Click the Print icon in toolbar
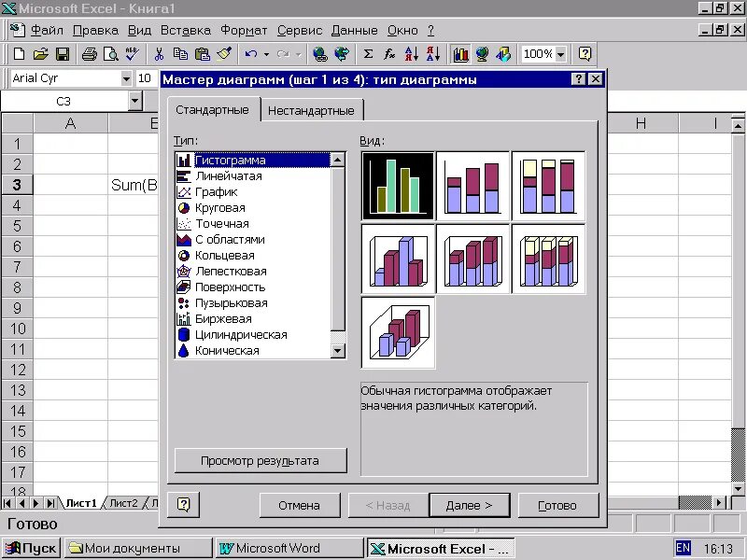The width and height of the screenshot is (747, 560). click(x=89, y=54)
